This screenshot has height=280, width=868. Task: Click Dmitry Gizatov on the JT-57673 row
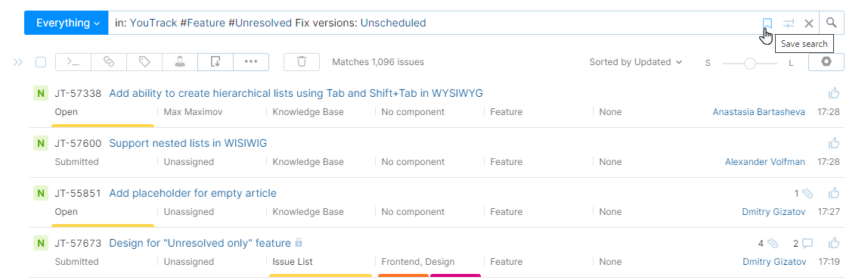point(774,262)
